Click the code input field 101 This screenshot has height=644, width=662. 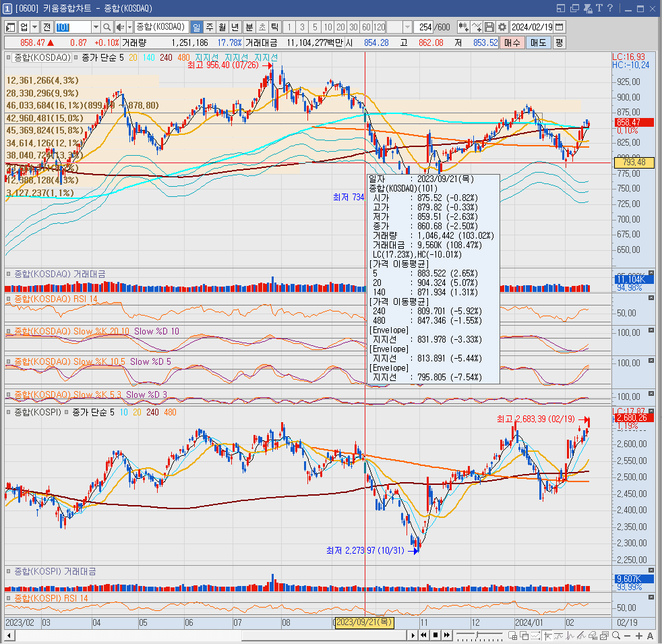tap(73, 28)
